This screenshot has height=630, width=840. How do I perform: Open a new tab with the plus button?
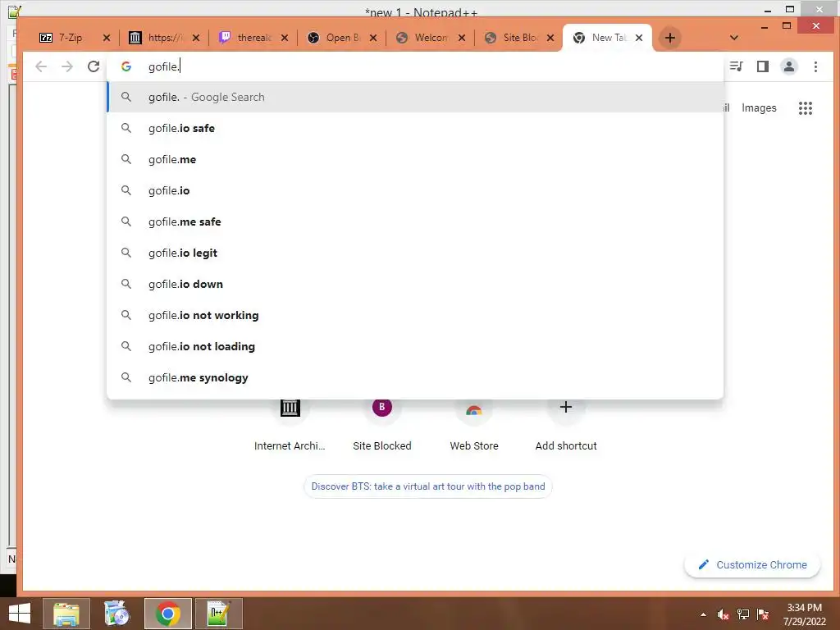click(669, 38)
